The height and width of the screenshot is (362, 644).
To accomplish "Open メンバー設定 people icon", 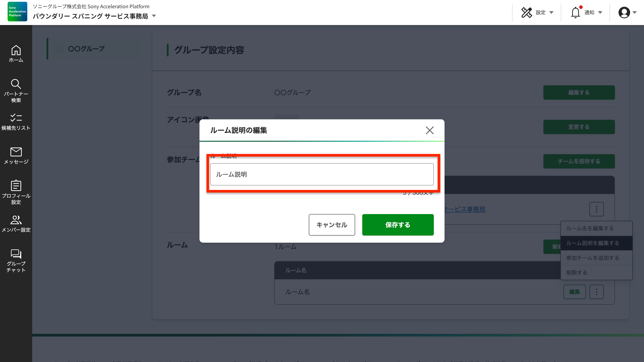I will 16,224.
